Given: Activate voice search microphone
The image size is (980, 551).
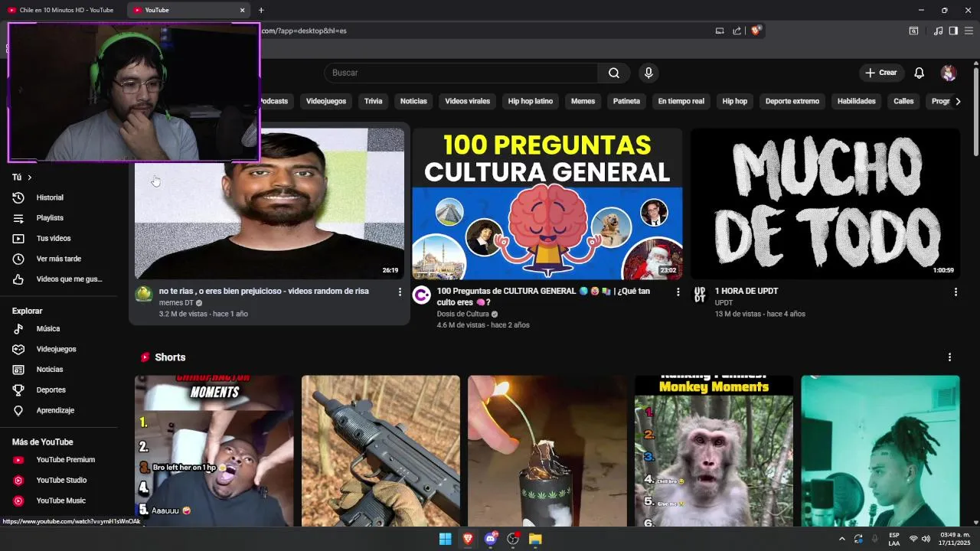Looking at the screenshot, I should [x=648, y=73].
